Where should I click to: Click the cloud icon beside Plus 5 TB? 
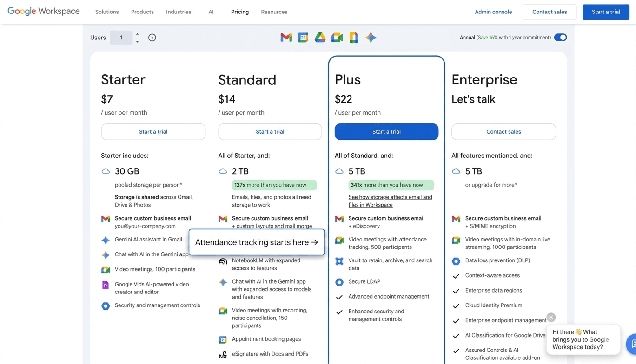(339, 171)
